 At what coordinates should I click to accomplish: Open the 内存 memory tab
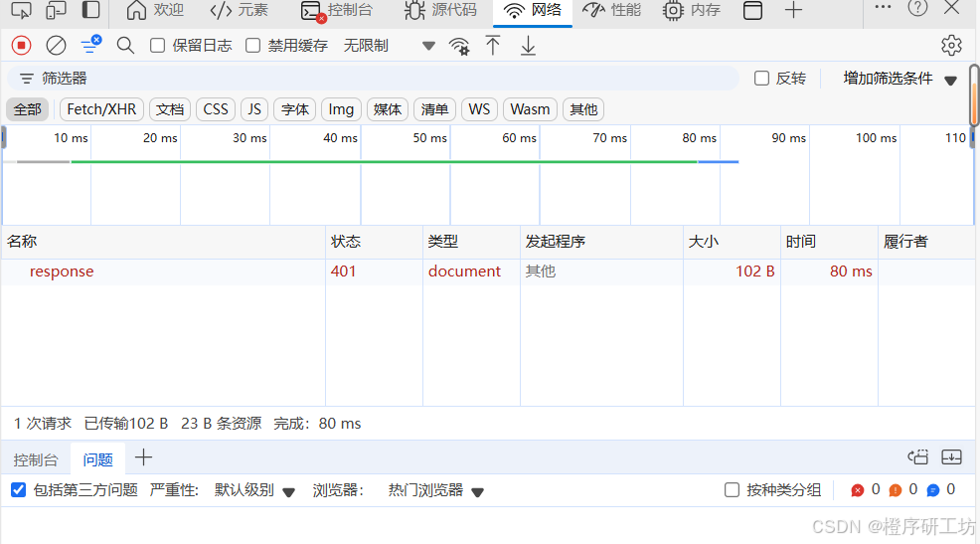pos(692,10)
